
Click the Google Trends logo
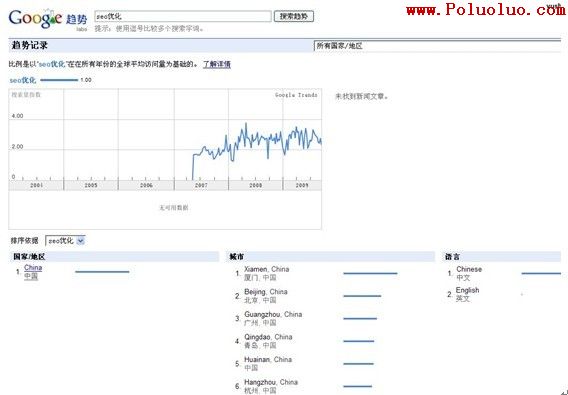tap(48, 19)
